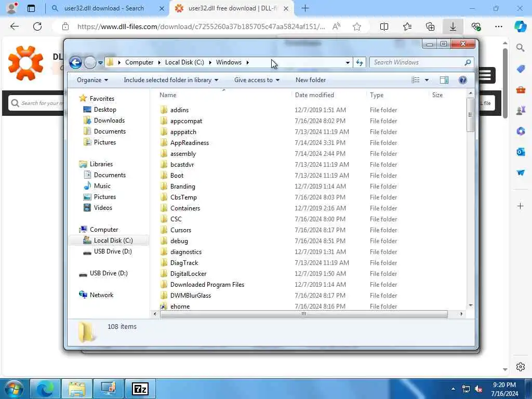Select the assembly folder icon

(x=164, y=153)
